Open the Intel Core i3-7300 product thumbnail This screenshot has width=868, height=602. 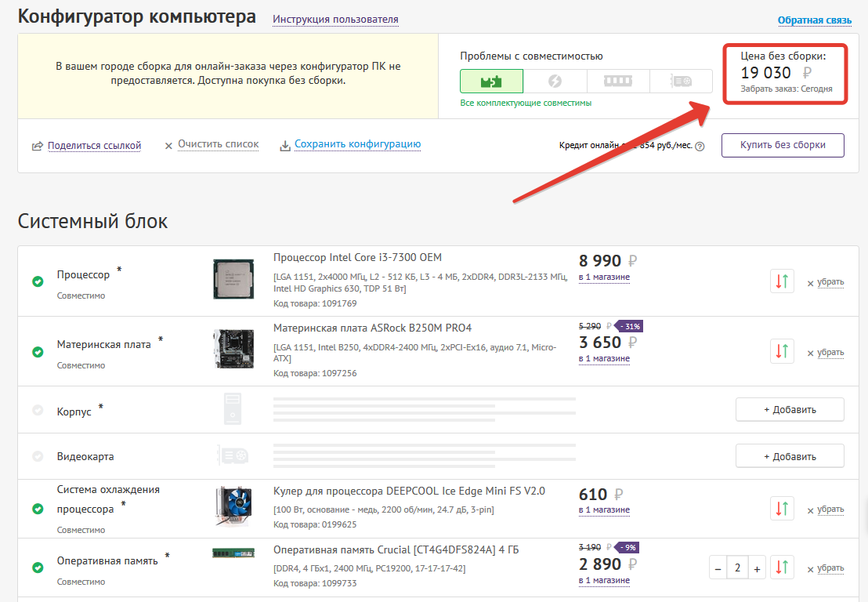(233, 279)
